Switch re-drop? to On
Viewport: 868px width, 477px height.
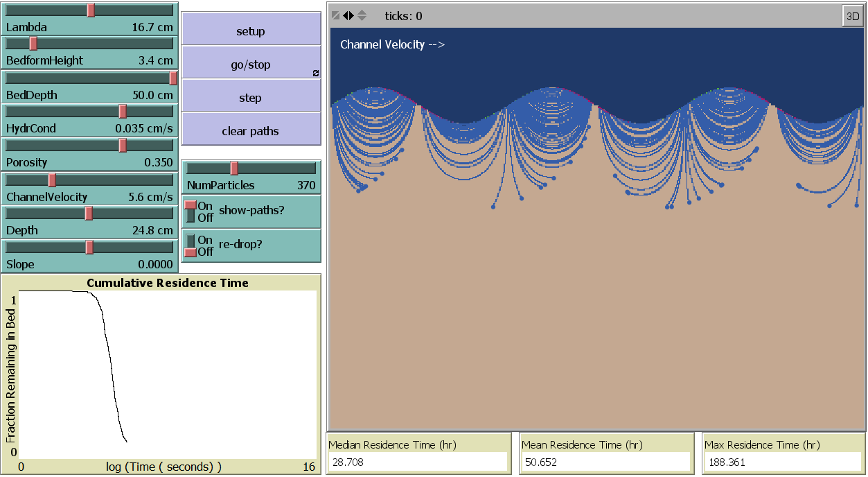[x=189, y=238]
